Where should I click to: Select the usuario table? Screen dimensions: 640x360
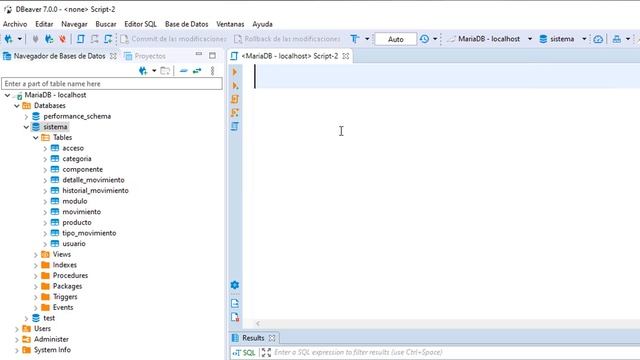click(74, 244)
